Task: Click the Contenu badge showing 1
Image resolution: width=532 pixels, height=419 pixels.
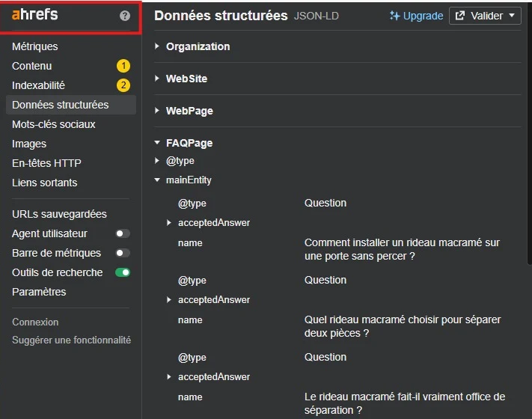Action: 123,66
